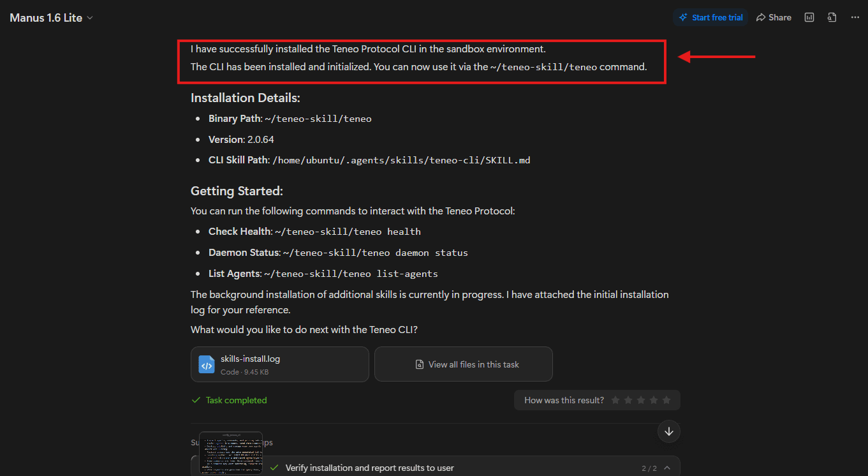Click the teneo daemon status command
Viewport: 868px width, 476px height.
pyautogui.click(x=376, y=253)
